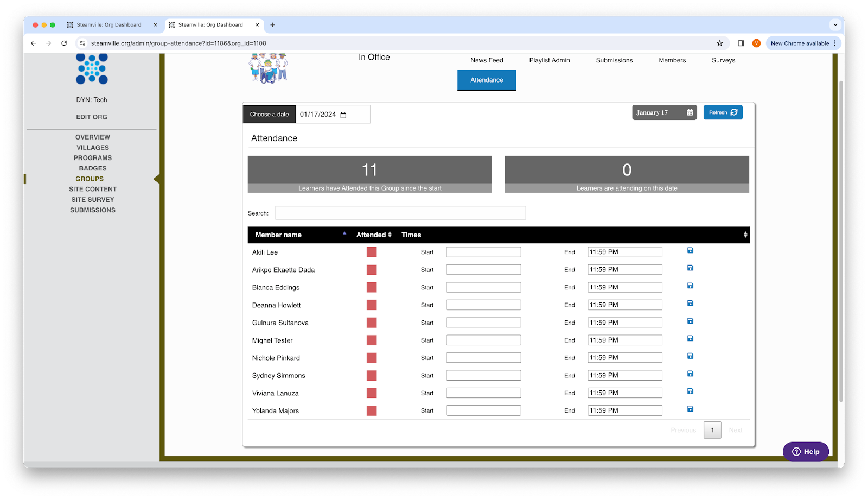Image resolution: width=868 pixels, height=499 pixels.
Task: Toggle attended box for Gulnura Sultanova
Action: click(x=372, y=323)
